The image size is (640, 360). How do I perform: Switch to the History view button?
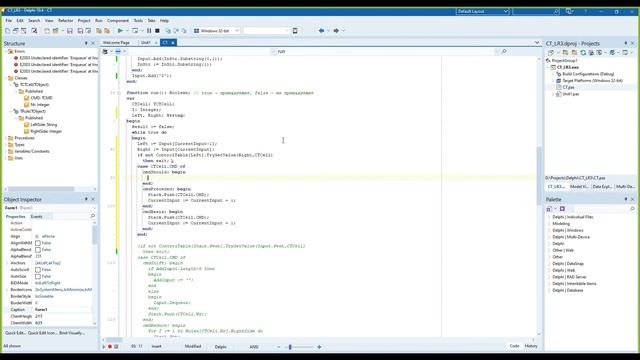click(x=531, y=346)
